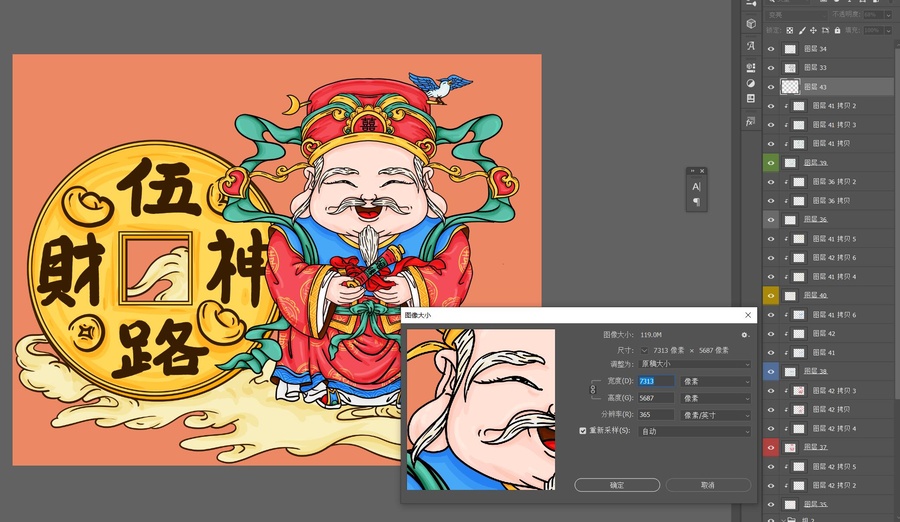This screenshot has width=900, height=522.
Task: Hide red-labeled layer 图层 37
Action: (771, 447)
